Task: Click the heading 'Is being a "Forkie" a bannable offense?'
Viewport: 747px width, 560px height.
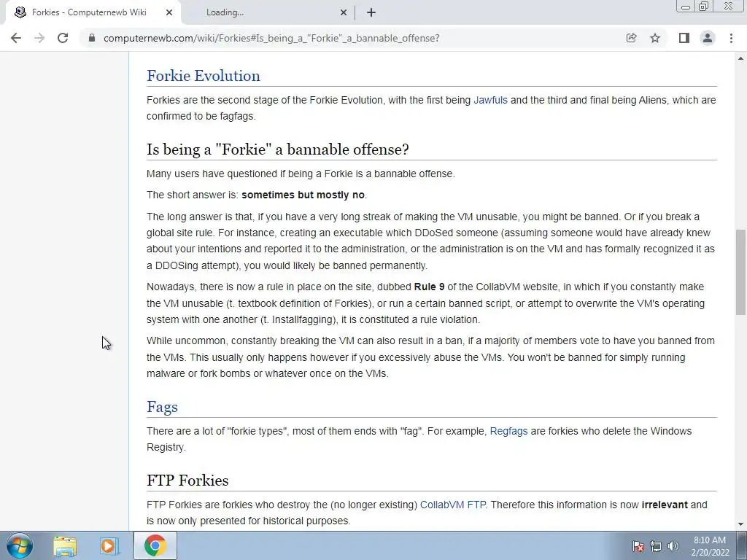Action: tap(278, 149)
